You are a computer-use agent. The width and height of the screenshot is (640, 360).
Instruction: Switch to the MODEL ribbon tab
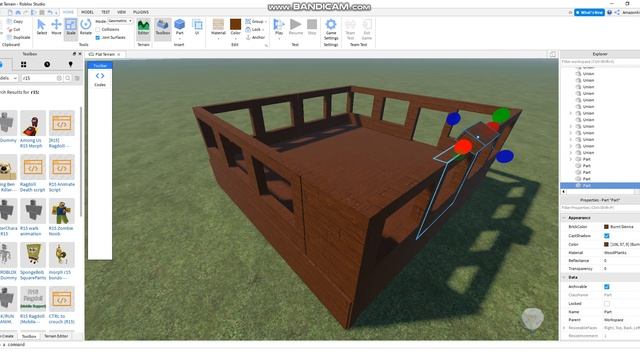click(87, 12)
